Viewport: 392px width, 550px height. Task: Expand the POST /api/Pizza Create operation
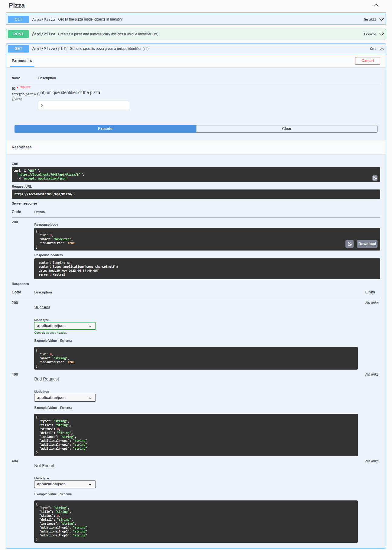point(381,34)
